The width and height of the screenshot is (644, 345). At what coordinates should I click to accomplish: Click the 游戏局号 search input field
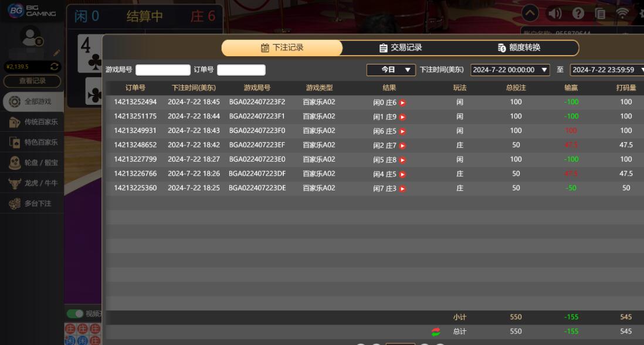(163, 70)
